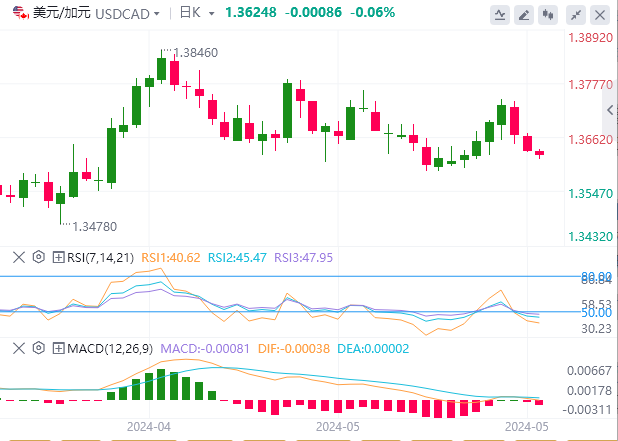Click the 2024-04 date axis label
618x441 pixels.
pos(149,427)
